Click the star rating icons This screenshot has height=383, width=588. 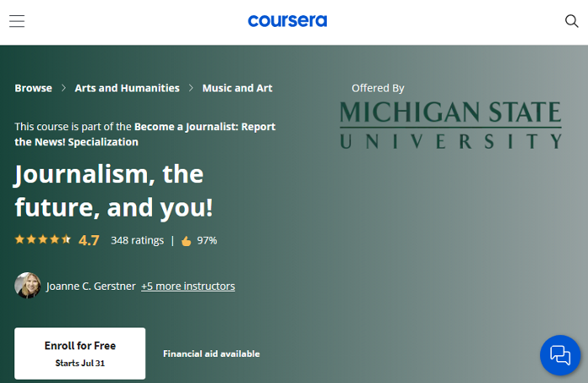43,239
